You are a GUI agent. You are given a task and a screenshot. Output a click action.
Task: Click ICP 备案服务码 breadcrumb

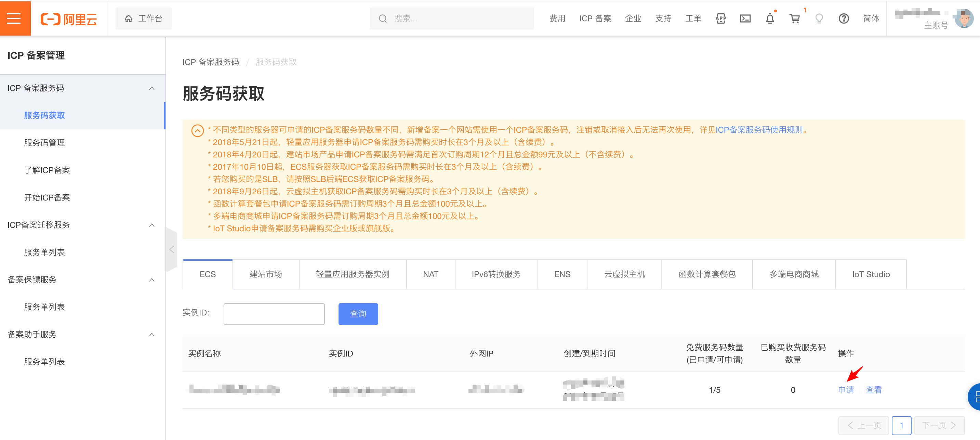pyautogui.click(x=211, y=62)
